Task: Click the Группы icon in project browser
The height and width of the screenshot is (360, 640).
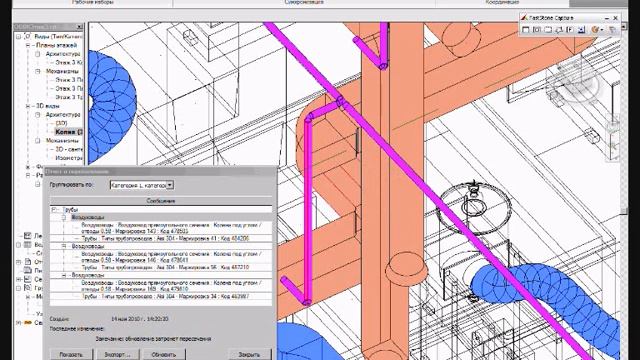Action: (x=28, y=288)
